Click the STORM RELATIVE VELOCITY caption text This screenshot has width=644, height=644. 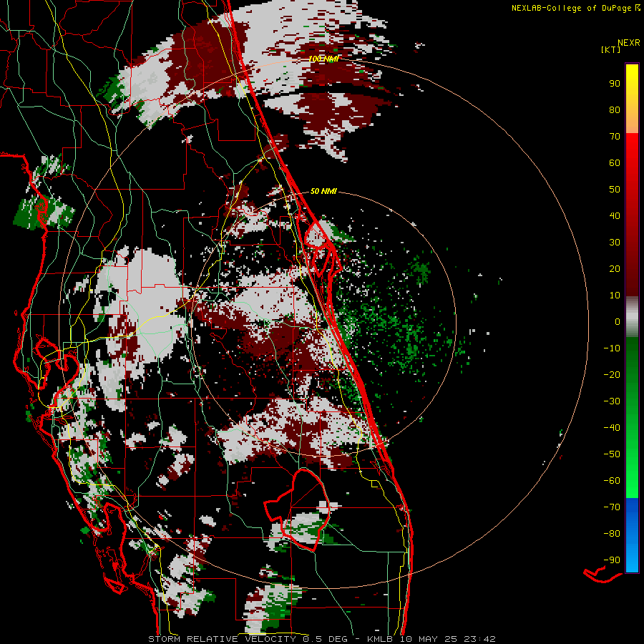click(x=222, y=639)
